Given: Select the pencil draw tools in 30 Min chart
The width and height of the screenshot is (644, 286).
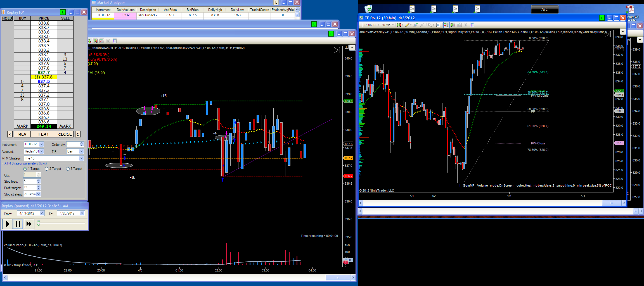Looking at the screenshot, I should (x=408, y=25).
